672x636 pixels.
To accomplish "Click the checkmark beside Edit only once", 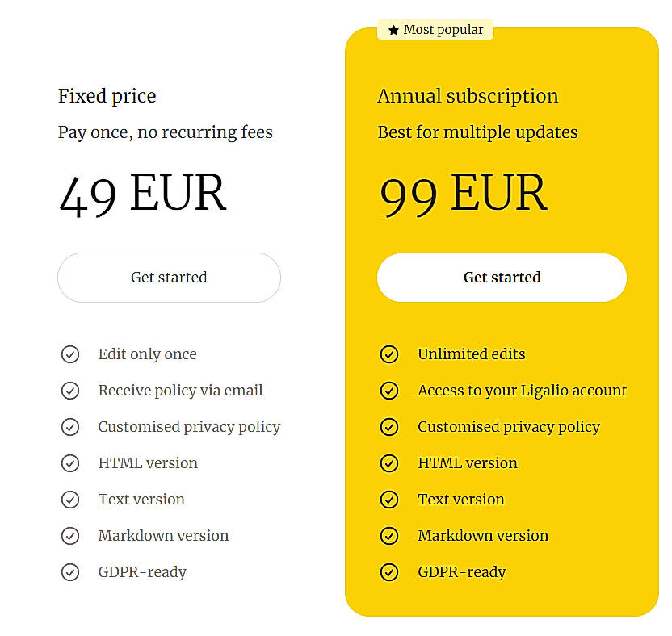I will [x=70, y=354].
